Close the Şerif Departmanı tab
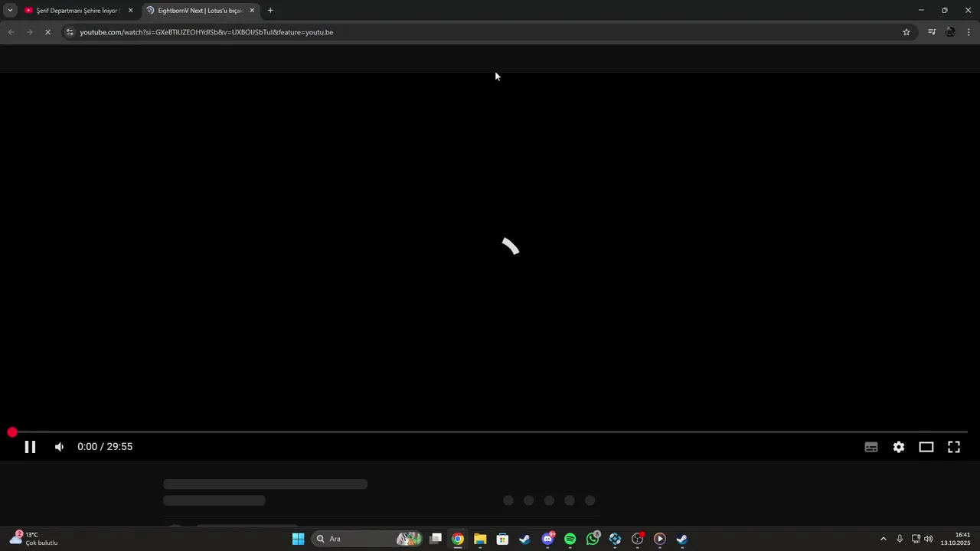This screenshot has height=551, width=980. (130, 11)
